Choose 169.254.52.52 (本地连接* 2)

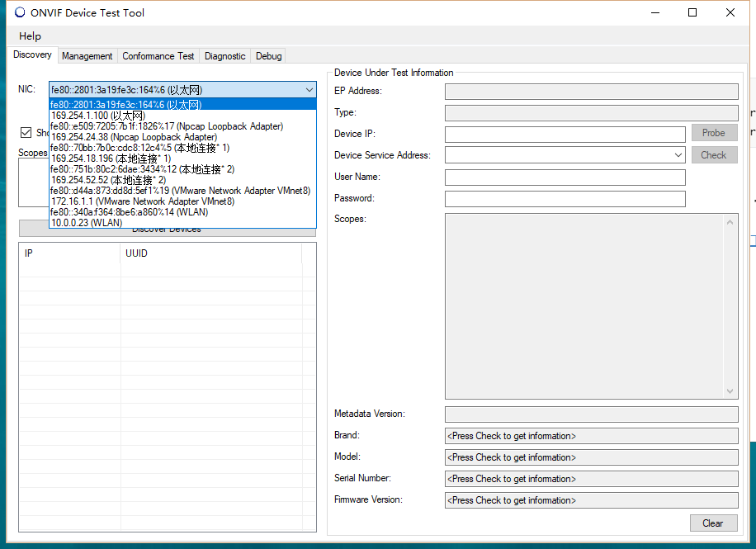[x=183, y=180]
